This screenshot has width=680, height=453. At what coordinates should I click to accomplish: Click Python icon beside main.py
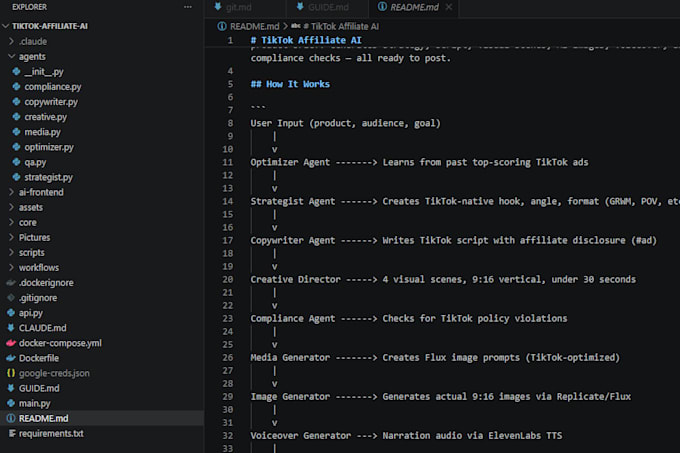11,403
